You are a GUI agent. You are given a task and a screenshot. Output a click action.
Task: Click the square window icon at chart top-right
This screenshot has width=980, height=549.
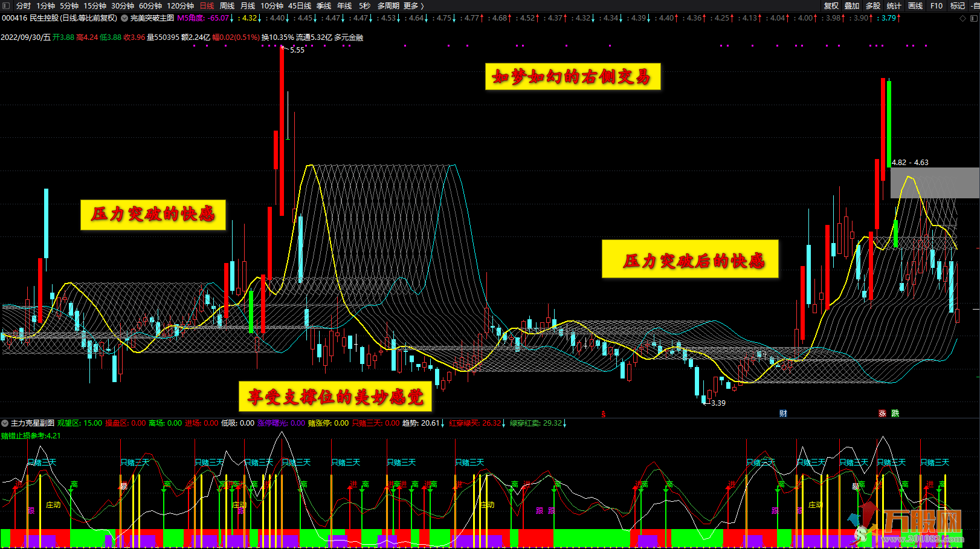coord(973,18)
